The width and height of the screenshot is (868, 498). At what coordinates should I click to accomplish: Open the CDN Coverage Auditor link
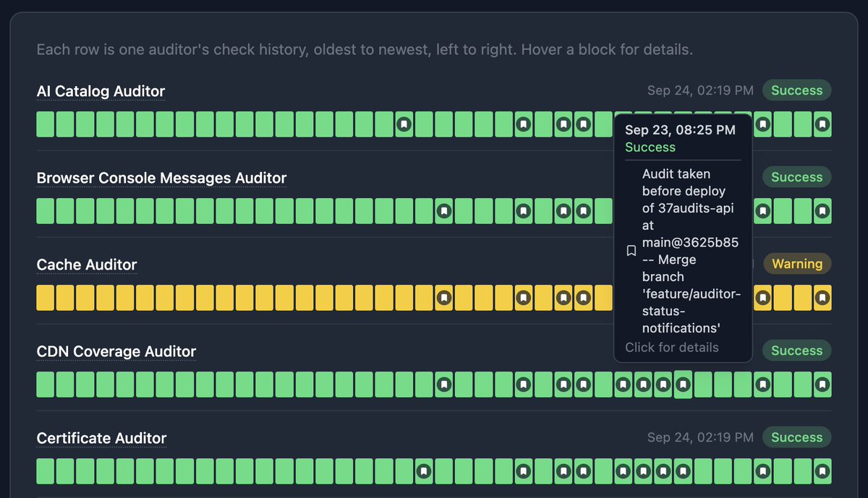click(x=116, y=352)
